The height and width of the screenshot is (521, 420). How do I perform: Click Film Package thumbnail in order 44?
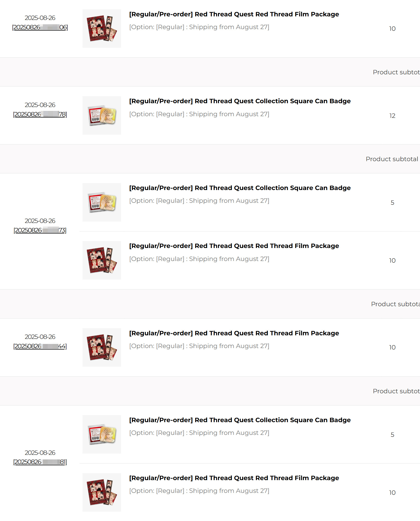point(102,348)
